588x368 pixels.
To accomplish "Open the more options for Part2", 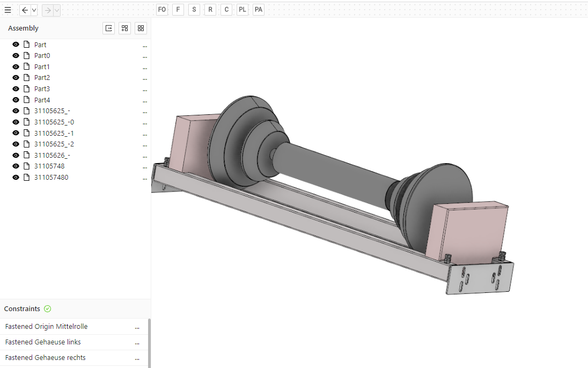I will coord(145,79).
